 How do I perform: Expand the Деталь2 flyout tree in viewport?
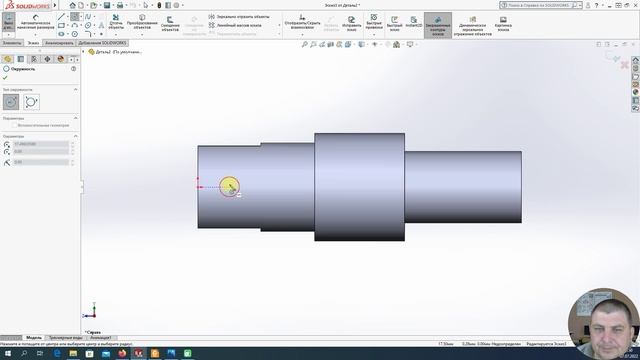(83, 52)
